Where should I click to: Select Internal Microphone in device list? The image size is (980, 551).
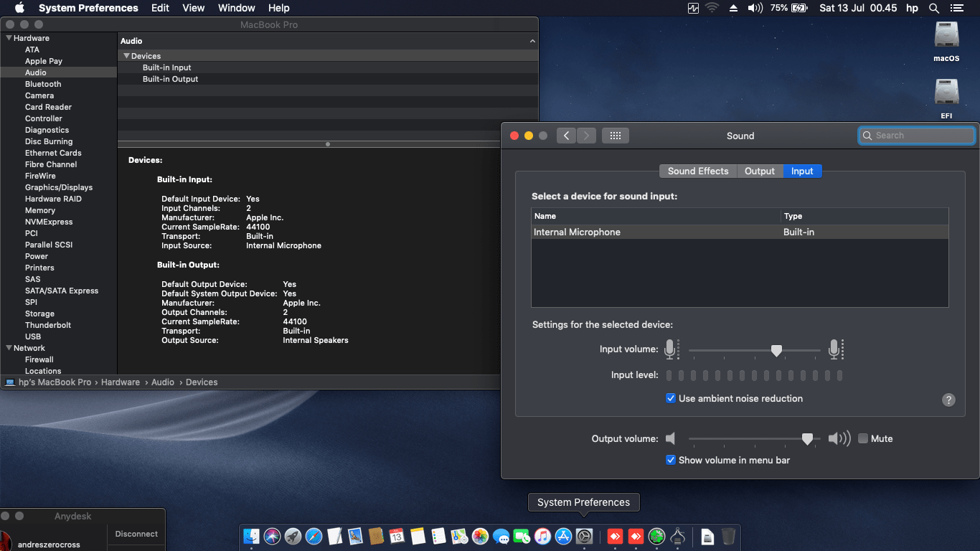(740, 232)
